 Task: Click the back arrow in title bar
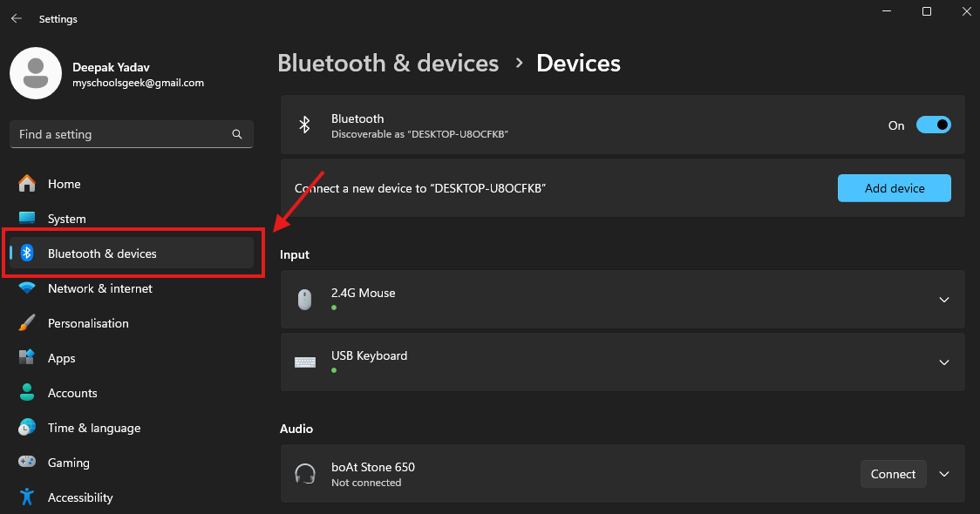17,18
